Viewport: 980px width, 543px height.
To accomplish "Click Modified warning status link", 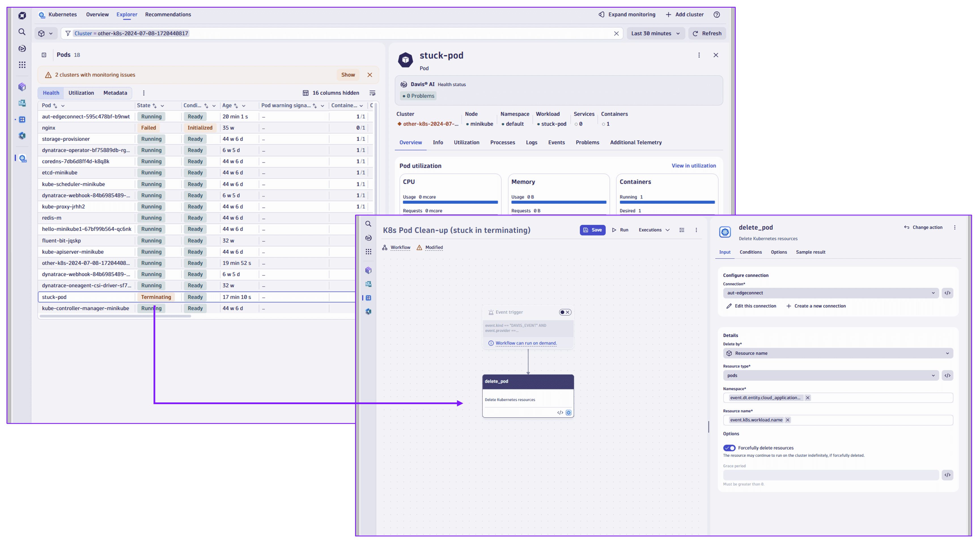I will point(434,248).
